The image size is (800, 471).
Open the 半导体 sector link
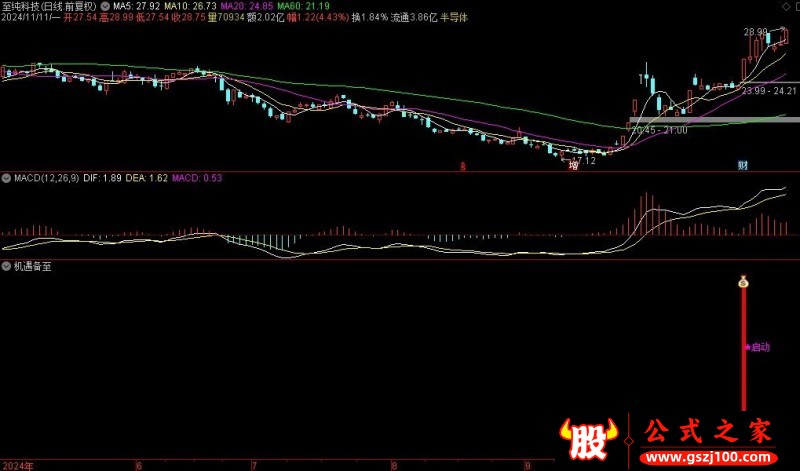click(454, 18)
